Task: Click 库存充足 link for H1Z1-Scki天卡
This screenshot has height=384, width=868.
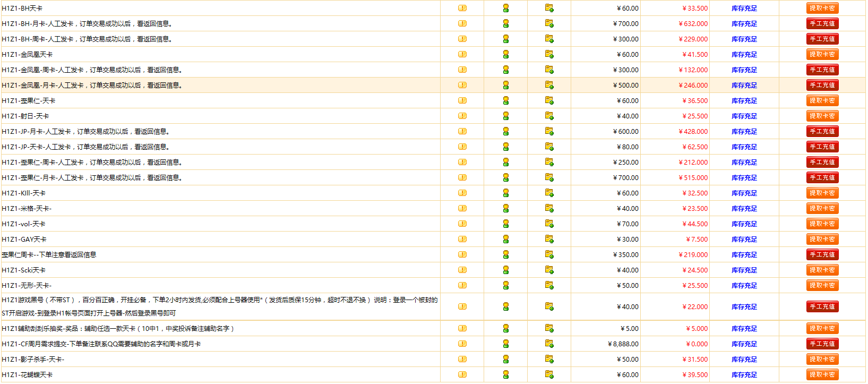Action: coord(744,270)
